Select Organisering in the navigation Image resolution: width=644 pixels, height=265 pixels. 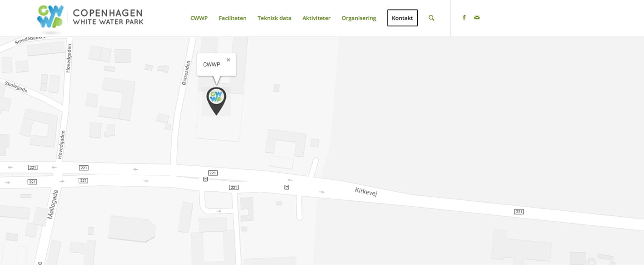point(359,18)
